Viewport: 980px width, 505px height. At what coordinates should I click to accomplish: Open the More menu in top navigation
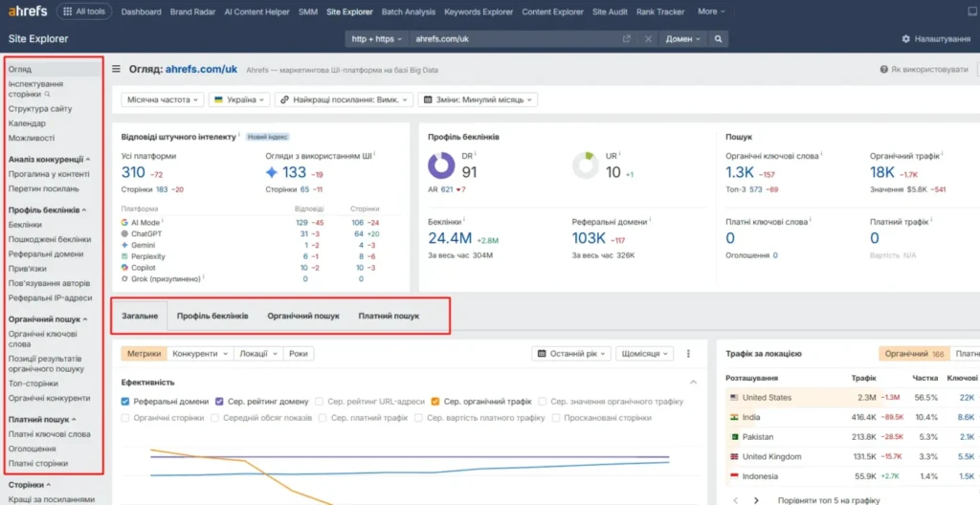tap(711, 11)
